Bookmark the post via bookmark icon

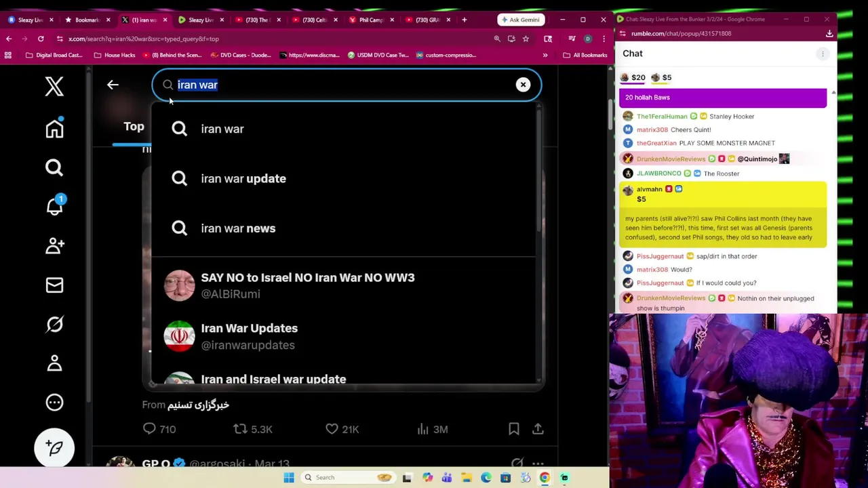514,428
